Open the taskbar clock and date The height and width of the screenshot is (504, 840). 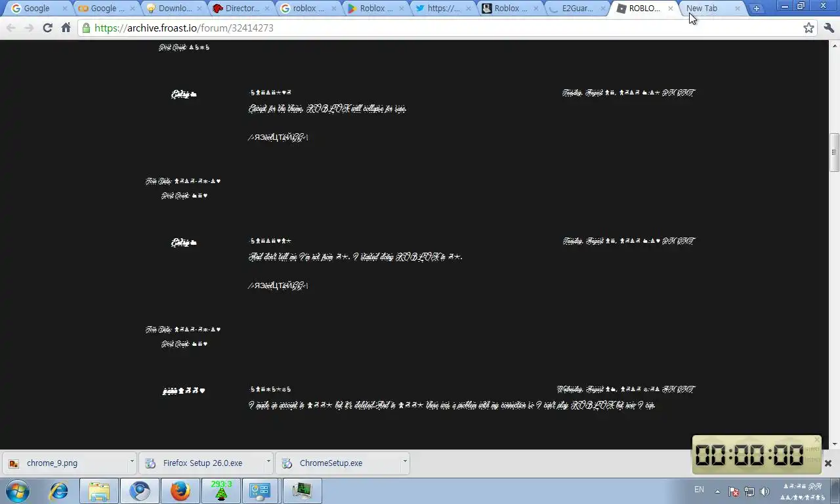pos(802,492)
